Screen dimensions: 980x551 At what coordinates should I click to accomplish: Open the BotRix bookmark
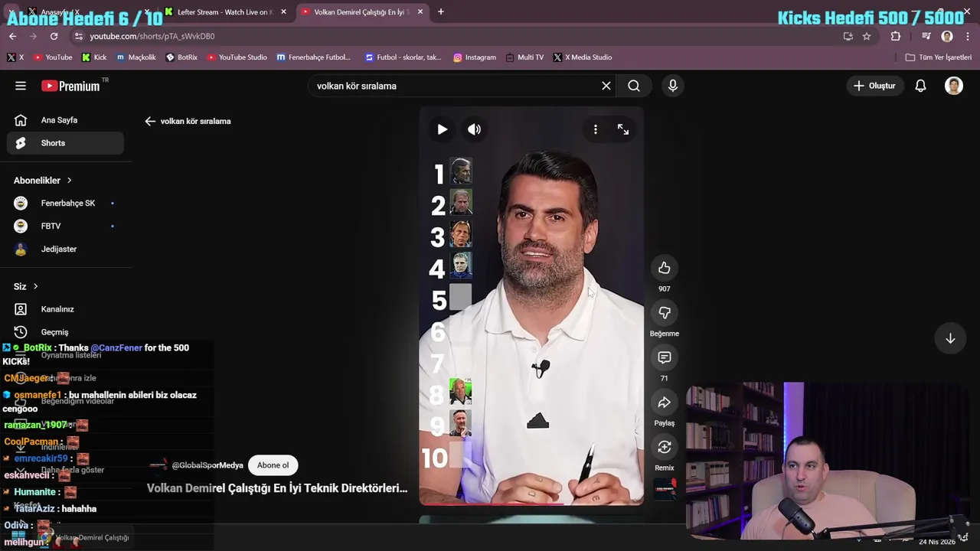click(x=181, y=57)
